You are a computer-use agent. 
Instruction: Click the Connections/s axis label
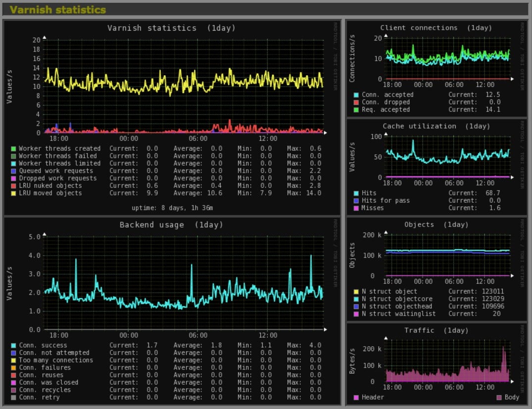[352, 58]
